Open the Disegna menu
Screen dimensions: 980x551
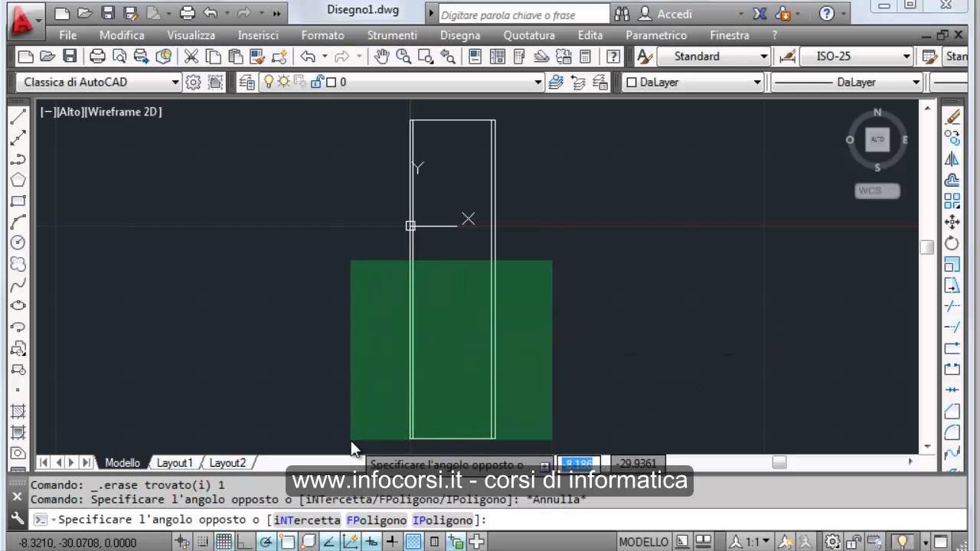click(x=460, y=35)
